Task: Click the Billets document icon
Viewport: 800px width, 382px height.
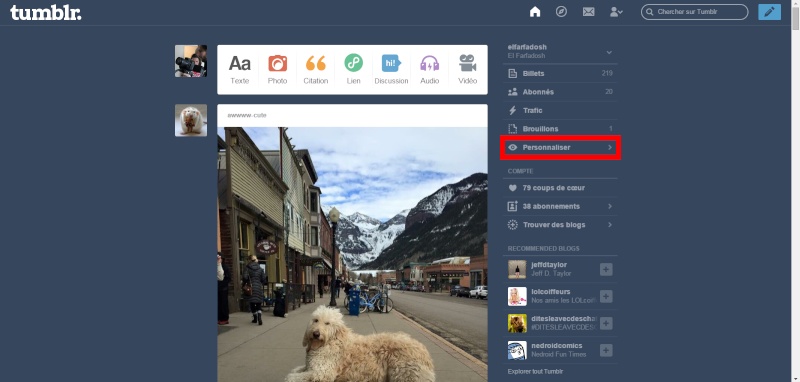Action: tap(513, 73)
